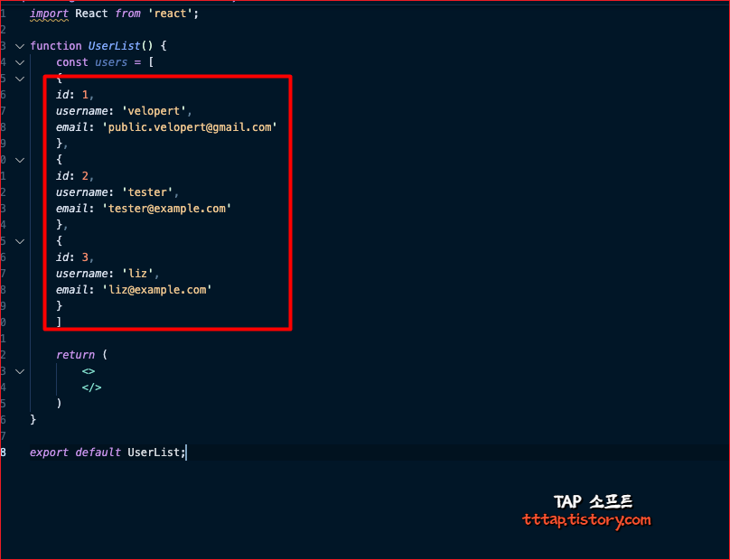
Task: Click UserList in the export default line
Action: tap(154, 452)
